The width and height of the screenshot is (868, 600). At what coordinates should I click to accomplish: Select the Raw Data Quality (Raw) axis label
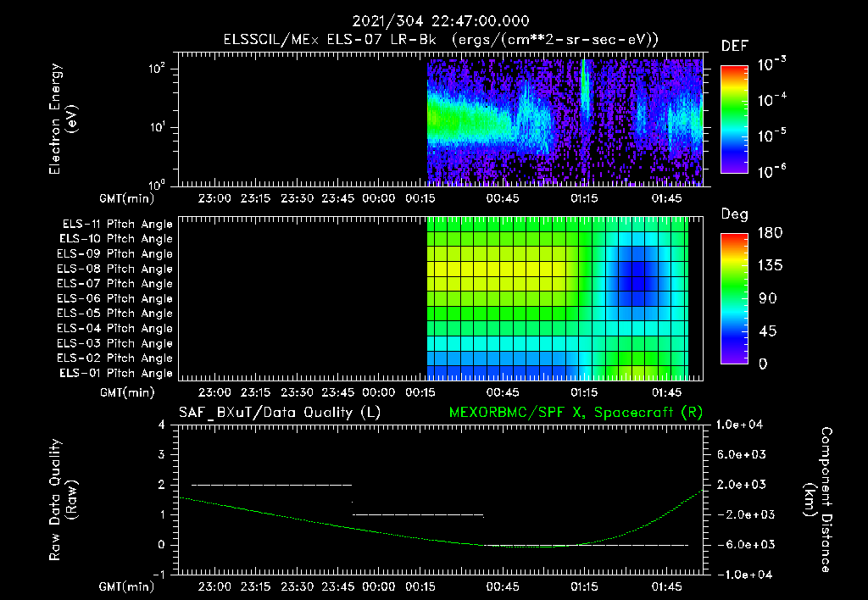[x=63, y=500]
